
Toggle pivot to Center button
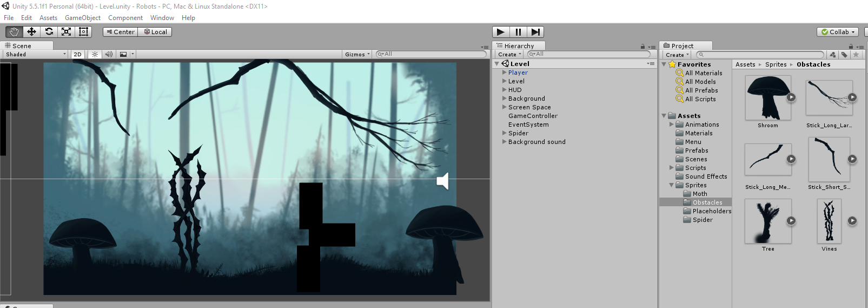121,32
